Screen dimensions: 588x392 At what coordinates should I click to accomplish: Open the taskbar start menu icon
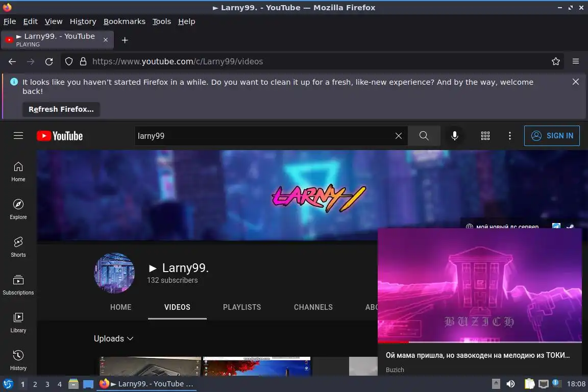pyautogui.click(x=8, y=384)
